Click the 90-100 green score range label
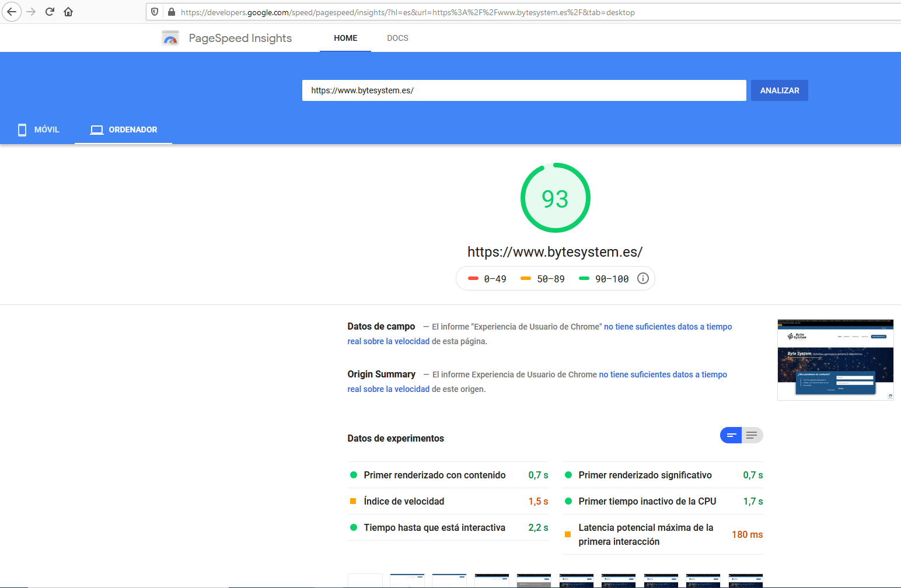This screenshot has height=588, width=901. pos(612,279)
